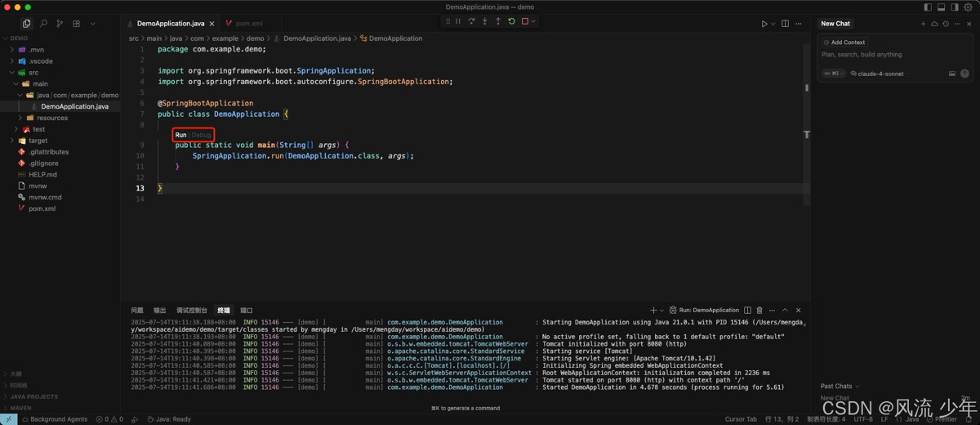
Task: Open the claude-4-sonnet model dropdown
Action: point(880,74)
